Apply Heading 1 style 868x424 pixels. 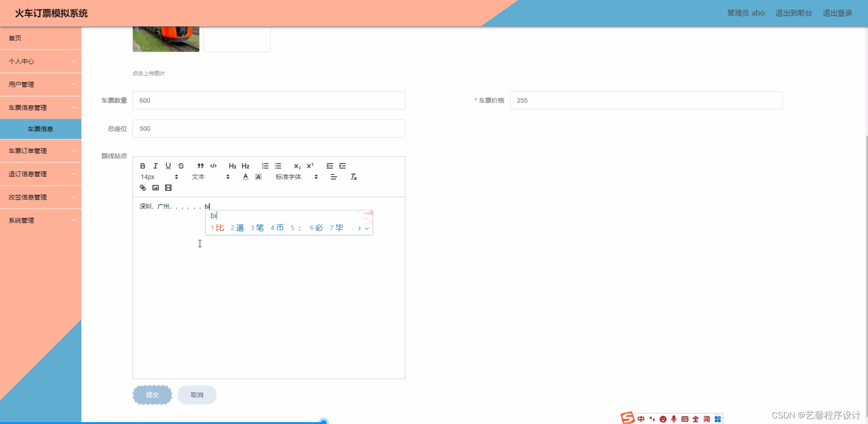pos(232,166)
